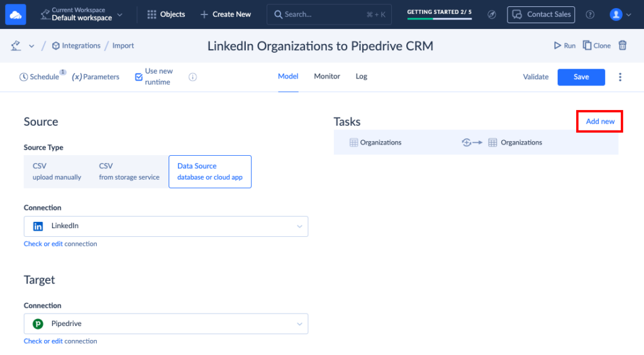Open the Parameters panel
Screen dimensions: 644x355
click(x=96, y=77)
